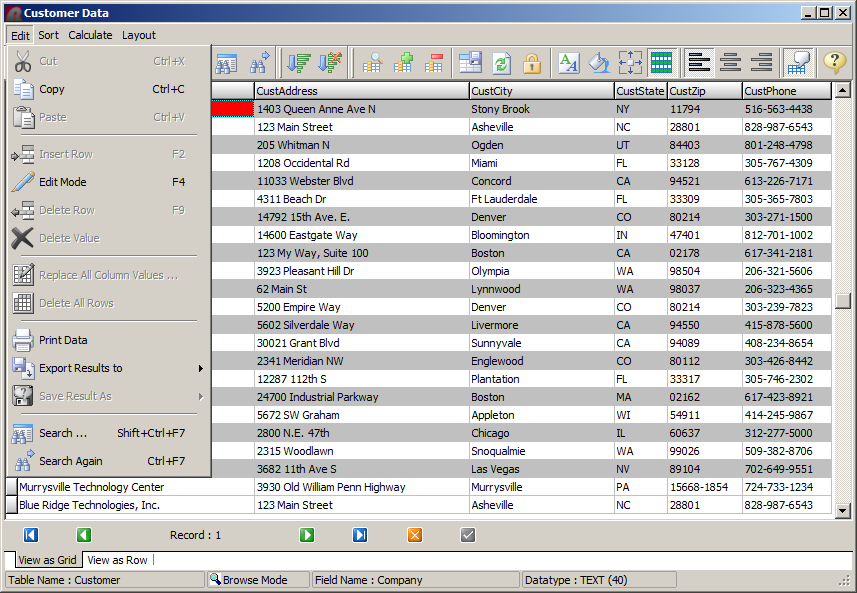The width and height of the screenshot is (857, 593).
Task: Choose Edit Mode from the Edit menu
Action: (x=62, y=182)
